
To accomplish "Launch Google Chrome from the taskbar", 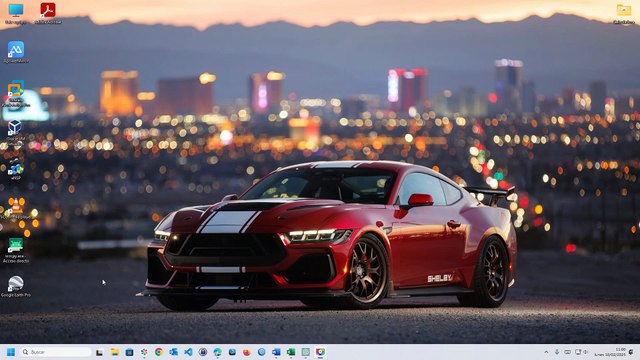I will tap(159, 352).
